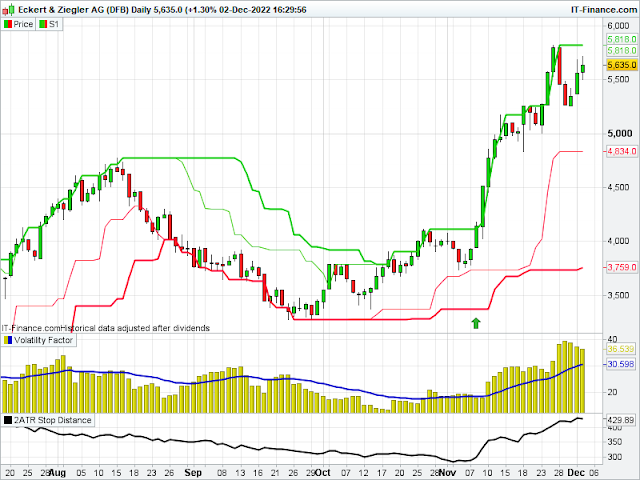Click the black 2ATR Stop Distance icon

[x=8, y=420]
